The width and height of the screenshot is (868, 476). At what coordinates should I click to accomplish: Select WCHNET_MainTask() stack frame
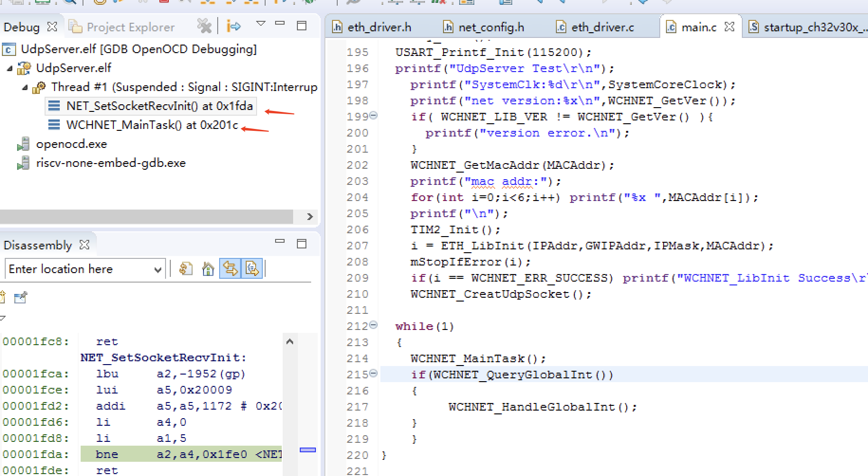click(x=143, y=125)
